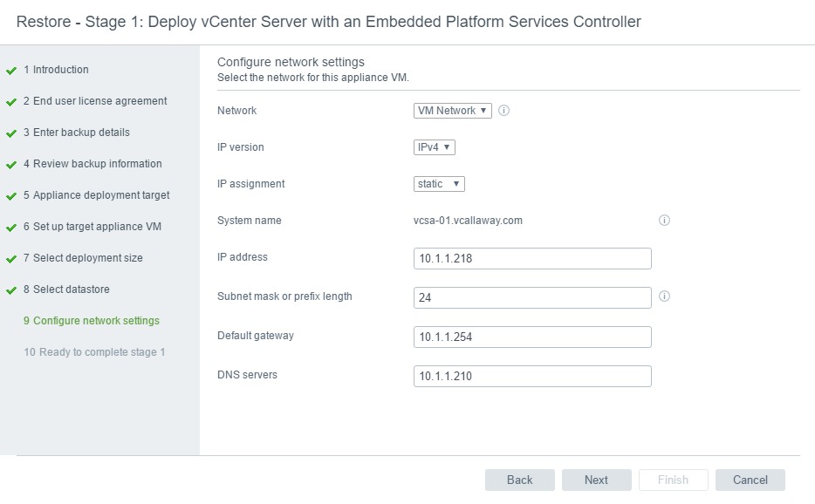Click the info icon next to Network dropdown
The image size is (815, 504).
coord(503,110)
